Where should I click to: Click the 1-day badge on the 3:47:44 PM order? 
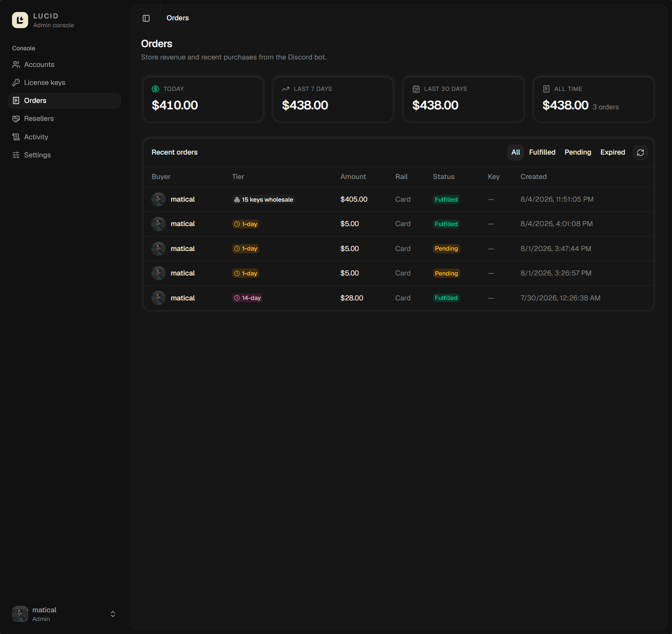coord(246,249)
